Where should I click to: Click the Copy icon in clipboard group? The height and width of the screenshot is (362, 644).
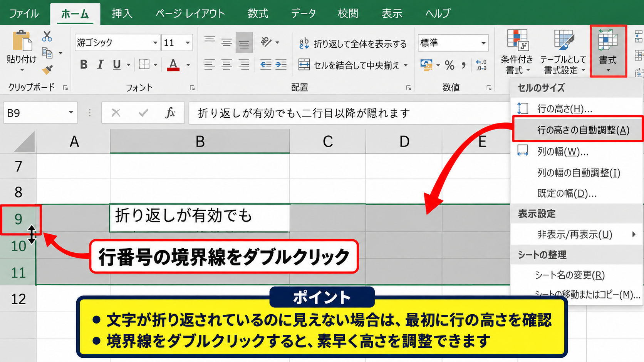[x=47, y=53]
